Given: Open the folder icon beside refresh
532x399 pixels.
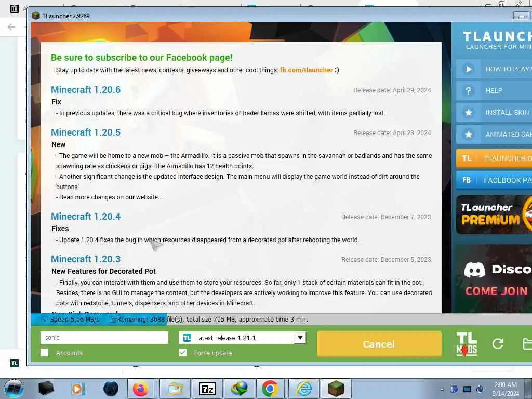Looking at the screenshot, I should 527,344.
